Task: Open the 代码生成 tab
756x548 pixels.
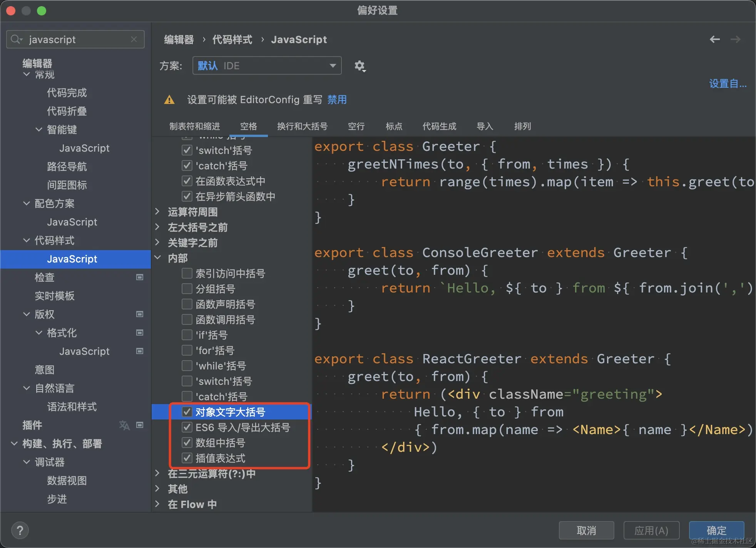Action: [x=439, y=126]
